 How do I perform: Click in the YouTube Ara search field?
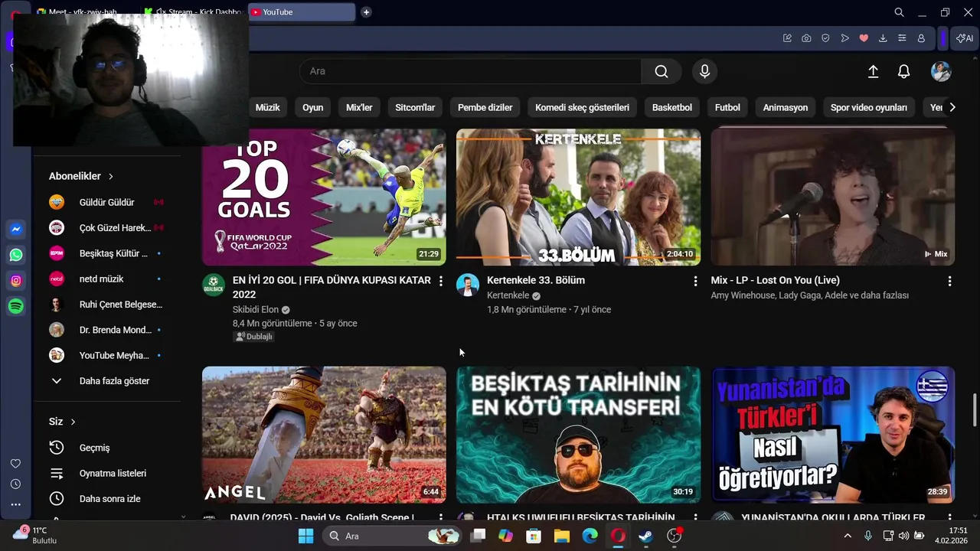click(x=470, y=71)
